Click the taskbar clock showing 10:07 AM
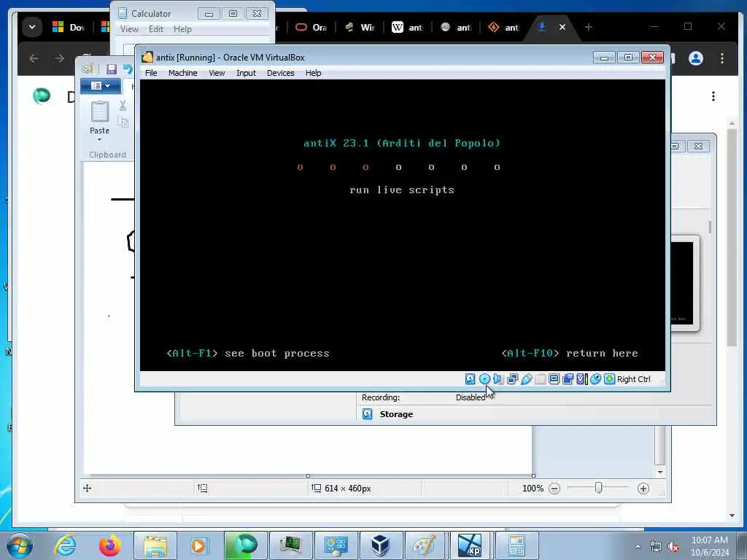 click(709, 540)
